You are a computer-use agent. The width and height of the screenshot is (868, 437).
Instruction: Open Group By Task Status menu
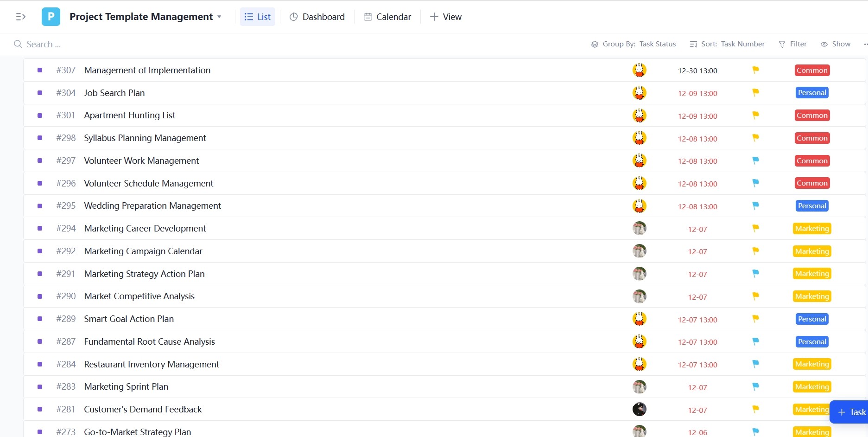(x=634, y=44)
